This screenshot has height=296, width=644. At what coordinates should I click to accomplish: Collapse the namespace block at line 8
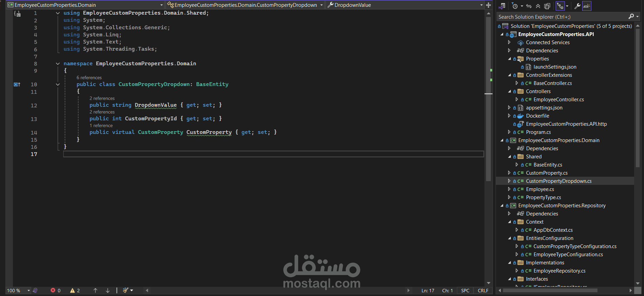58,64
